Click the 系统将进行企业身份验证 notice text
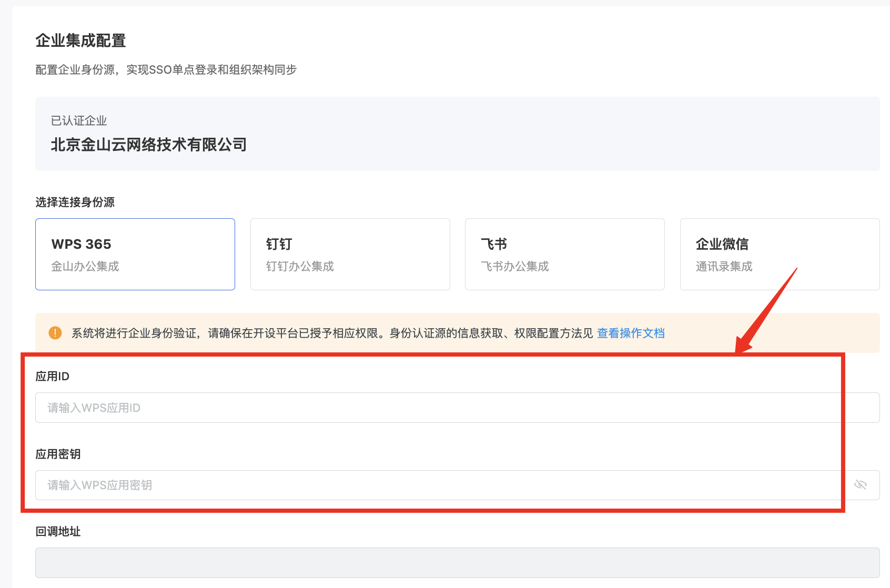This screenshot has height=588, width=890. point(332,333)
